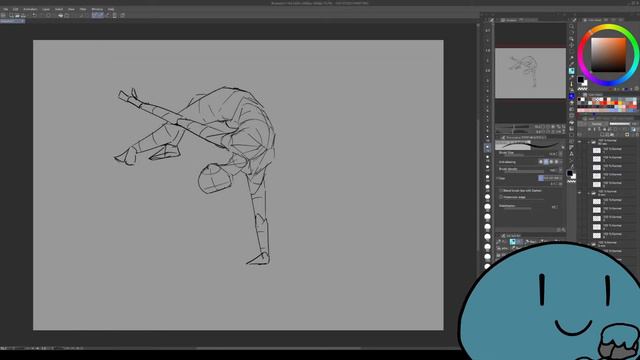
Task: Click the brush stroke preview in Tool Property
Action: click(x=529, y=145)
